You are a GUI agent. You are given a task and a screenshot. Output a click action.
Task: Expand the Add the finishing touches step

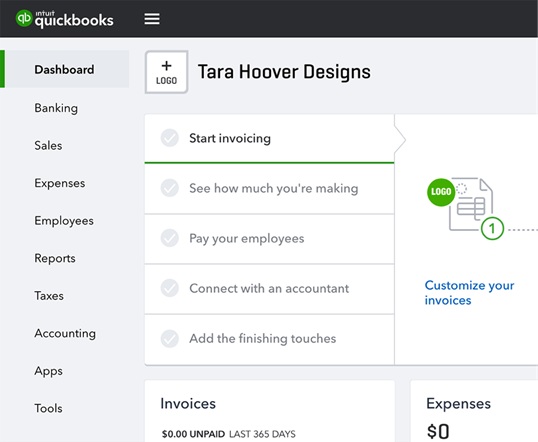click(269, 339)
